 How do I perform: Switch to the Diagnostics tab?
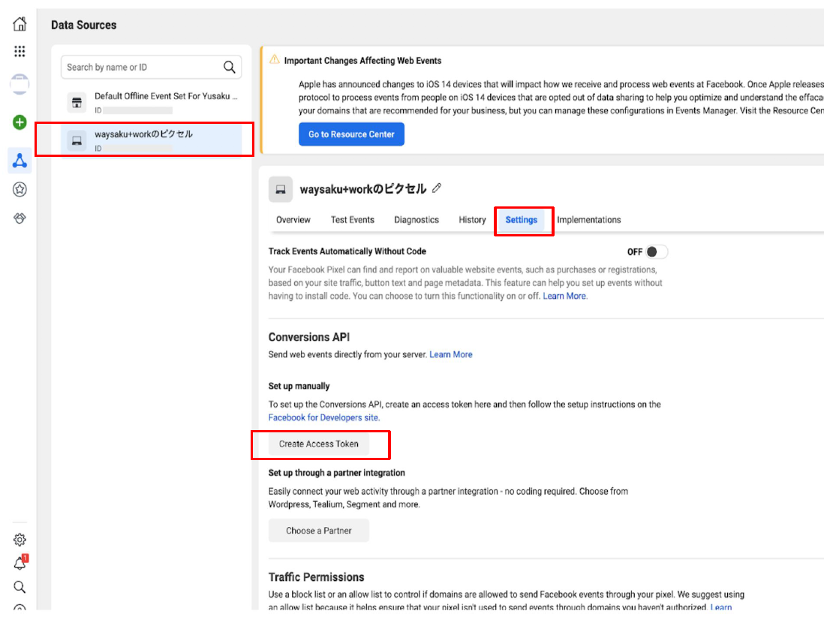pyautogui.click(x=417, y=220)
